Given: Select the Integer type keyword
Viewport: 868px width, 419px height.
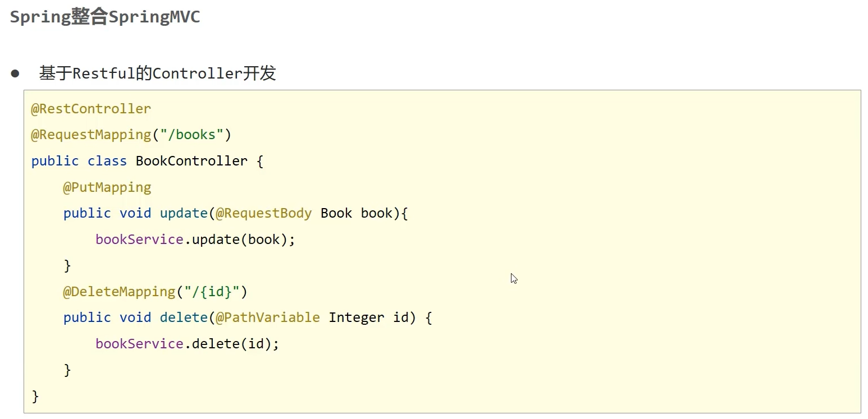Looking at the screenshot, I should point(357,317).
